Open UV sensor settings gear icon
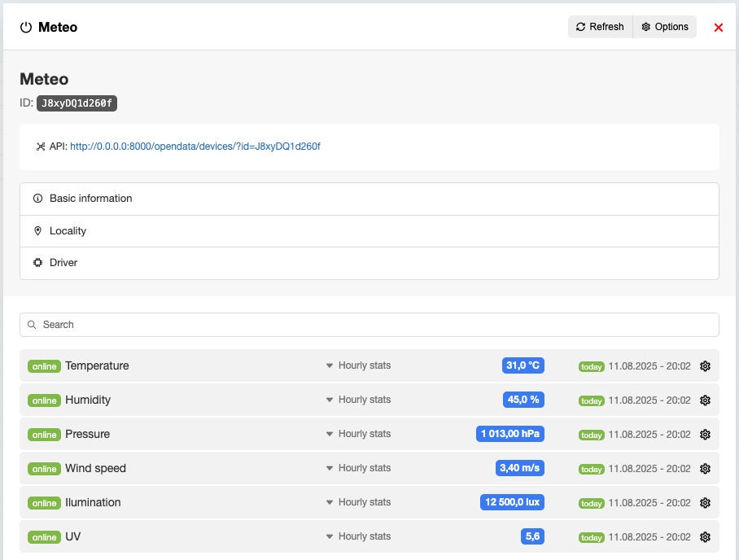This screenshot has height=560, width=739. tap(705, 537)
